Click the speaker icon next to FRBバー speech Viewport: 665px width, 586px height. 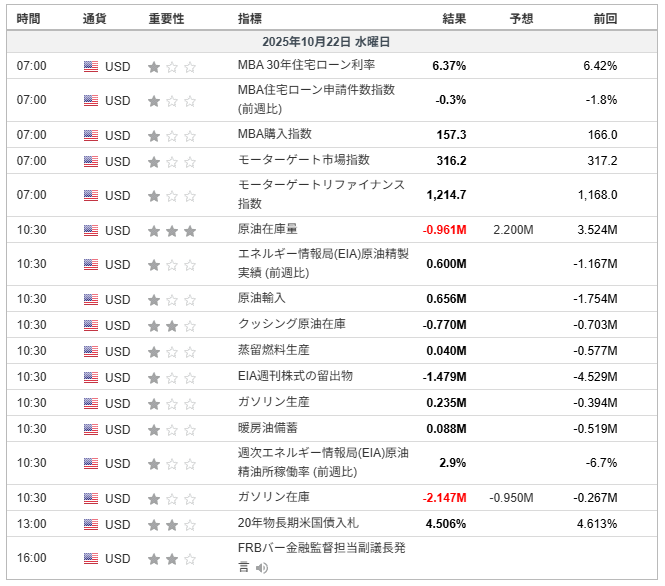coord(262,568)
